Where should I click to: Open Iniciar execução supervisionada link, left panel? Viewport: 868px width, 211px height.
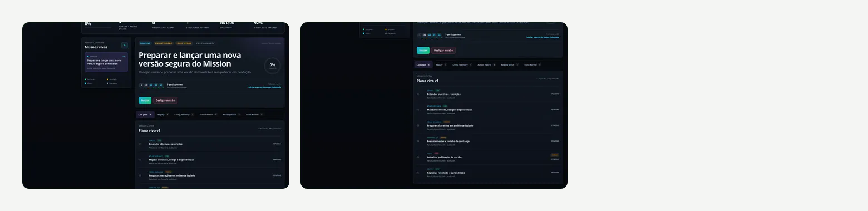[x=264, y=87]
